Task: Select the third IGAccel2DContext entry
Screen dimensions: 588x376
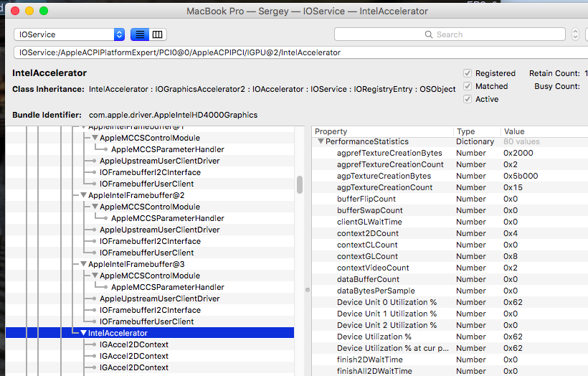Action: point(134,367)
